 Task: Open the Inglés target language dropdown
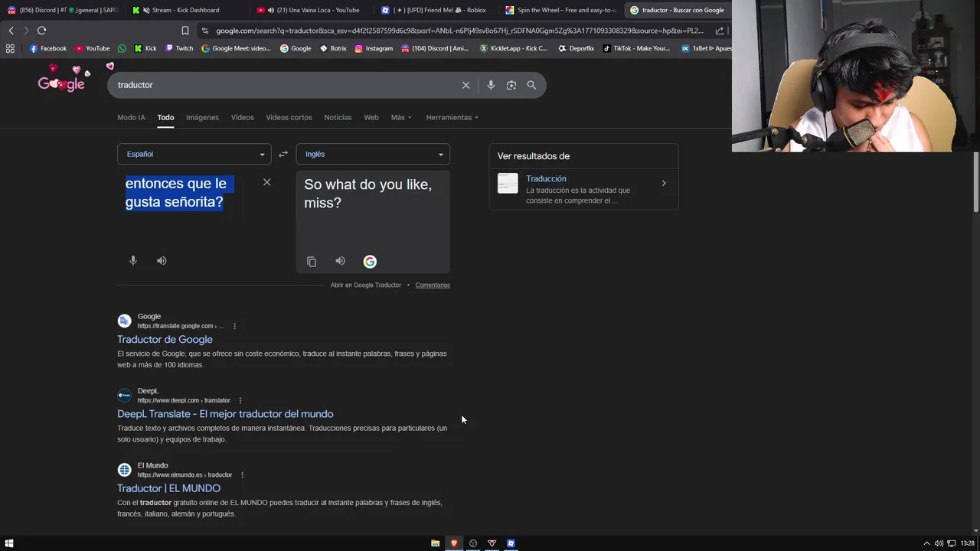[373, 154]
